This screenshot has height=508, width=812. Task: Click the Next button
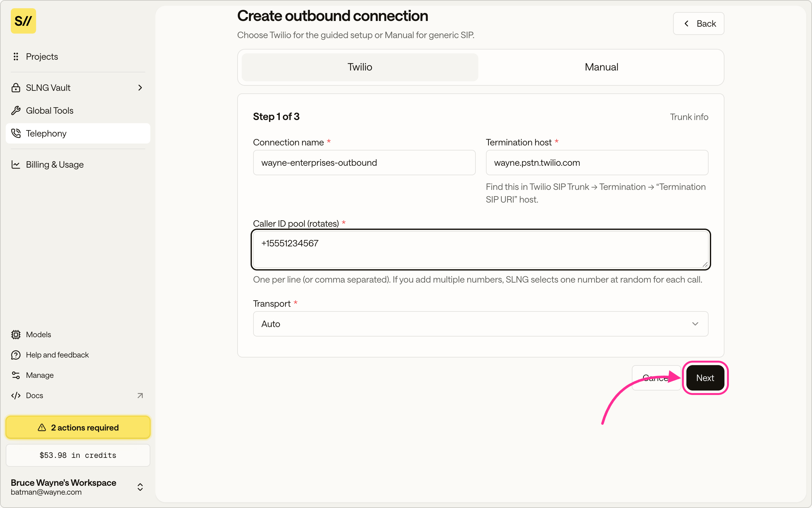pos(705,378)
